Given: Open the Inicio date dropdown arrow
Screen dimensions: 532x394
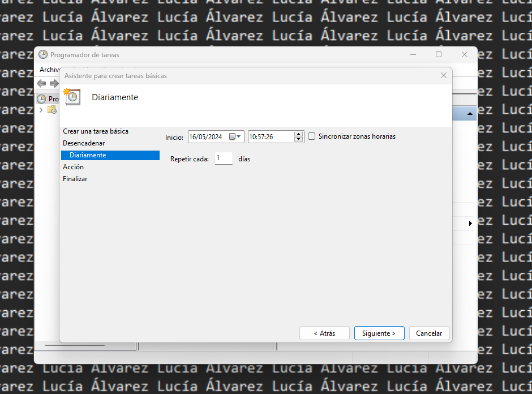Looking at the screenshot, I should (239, 136).
